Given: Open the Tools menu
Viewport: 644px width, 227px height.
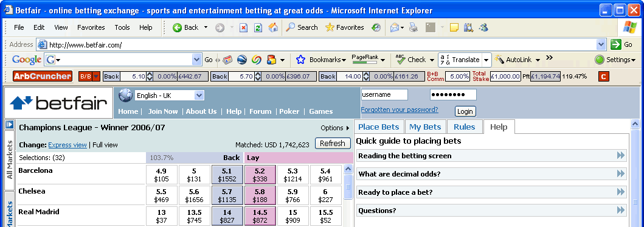Looking at the screenshot, I should point(122,27).
